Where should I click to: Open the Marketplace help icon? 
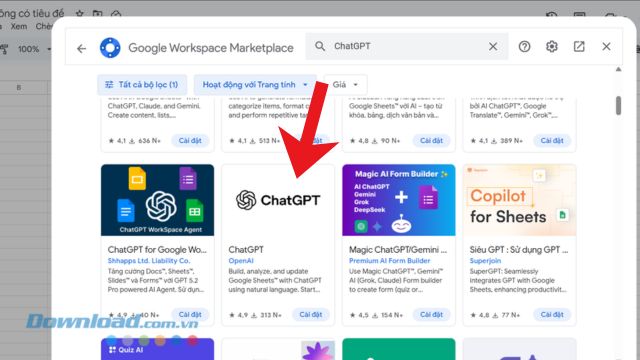(524, 47)
